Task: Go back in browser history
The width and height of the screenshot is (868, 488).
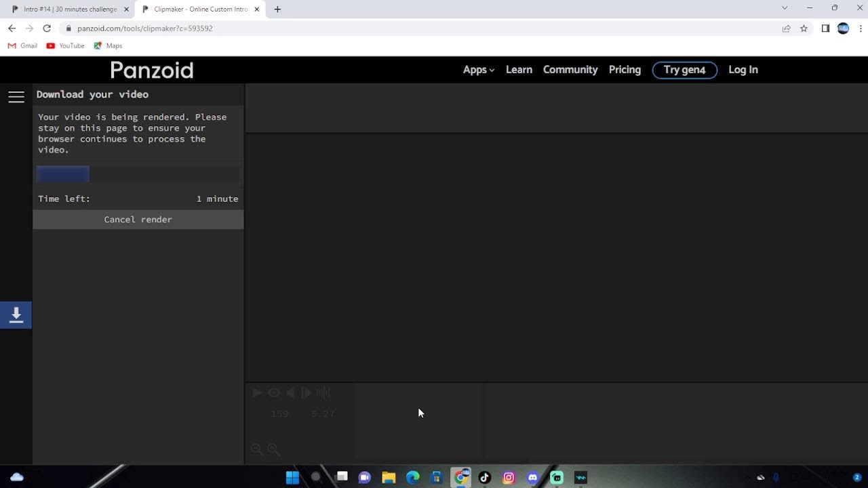Action: (x=12, y=28)
